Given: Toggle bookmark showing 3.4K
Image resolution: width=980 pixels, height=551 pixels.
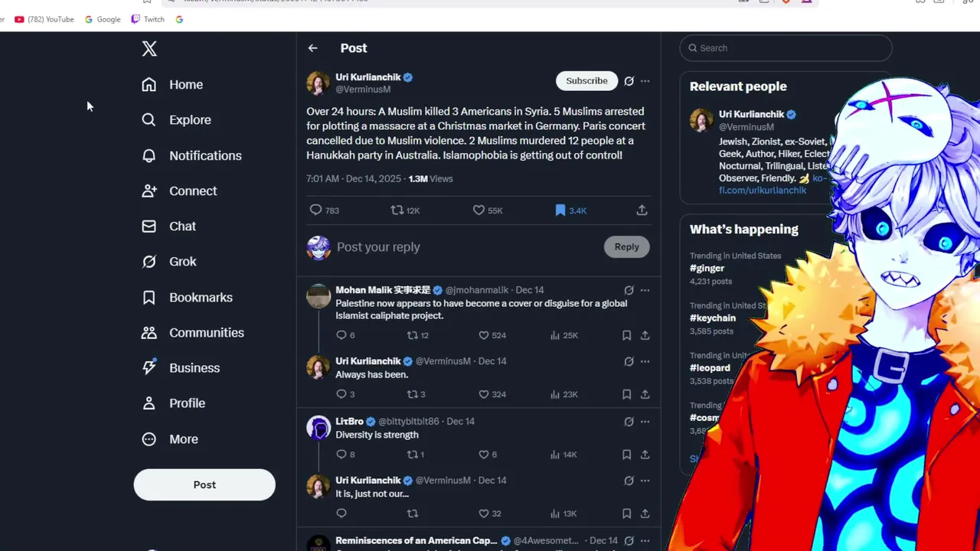Looking at the screenshot, I should [570, 210].
